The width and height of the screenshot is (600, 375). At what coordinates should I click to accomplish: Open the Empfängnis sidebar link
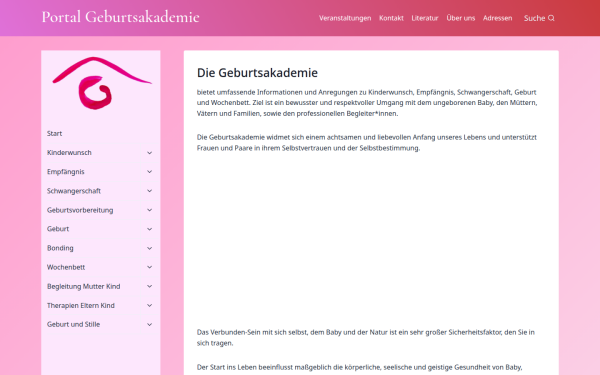click(65, 172)
